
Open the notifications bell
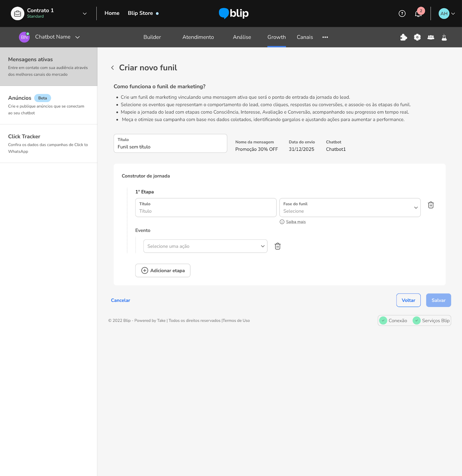418,14
